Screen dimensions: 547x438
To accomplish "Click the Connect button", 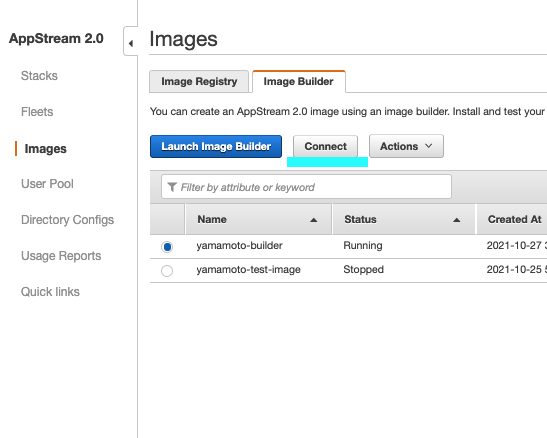I will pyautogui.click(x=325, y=146).
